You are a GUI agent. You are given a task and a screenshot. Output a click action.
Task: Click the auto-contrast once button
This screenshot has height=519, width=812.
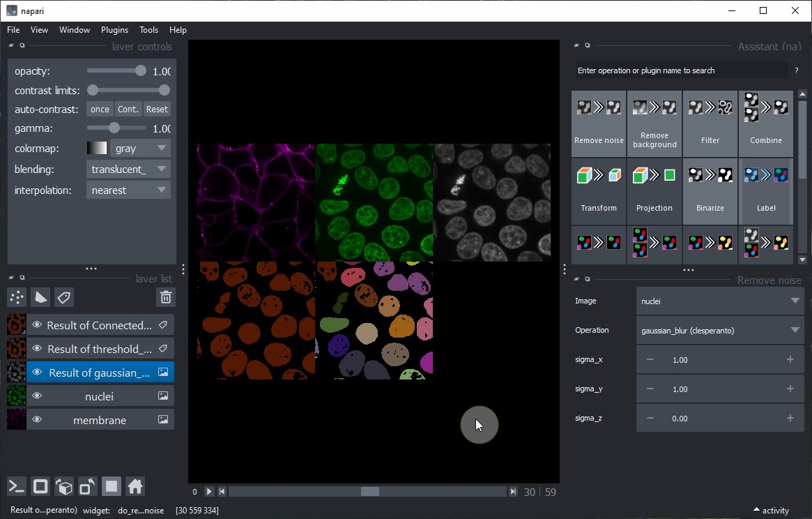pos(100,110)
